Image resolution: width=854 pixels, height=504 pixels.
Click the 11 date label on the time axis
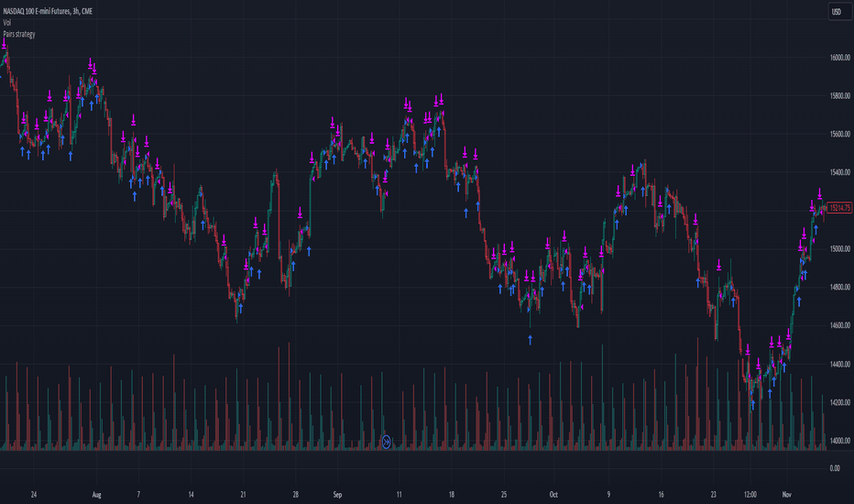coord(399,495)
